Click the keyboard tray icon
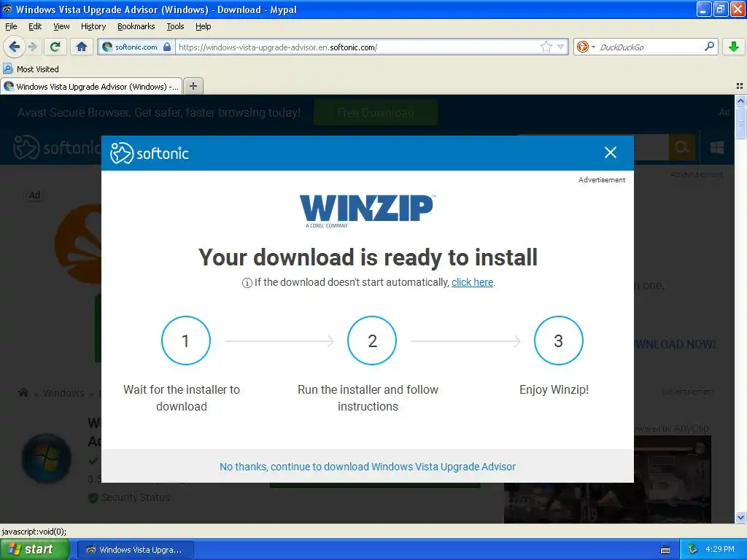The height and width of the screenshot is (560, 747). pos(665,550)
